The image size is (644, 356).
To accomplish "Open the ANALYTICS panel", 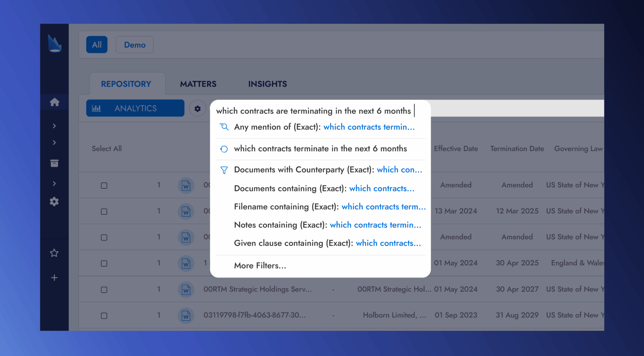I will 135,108.
